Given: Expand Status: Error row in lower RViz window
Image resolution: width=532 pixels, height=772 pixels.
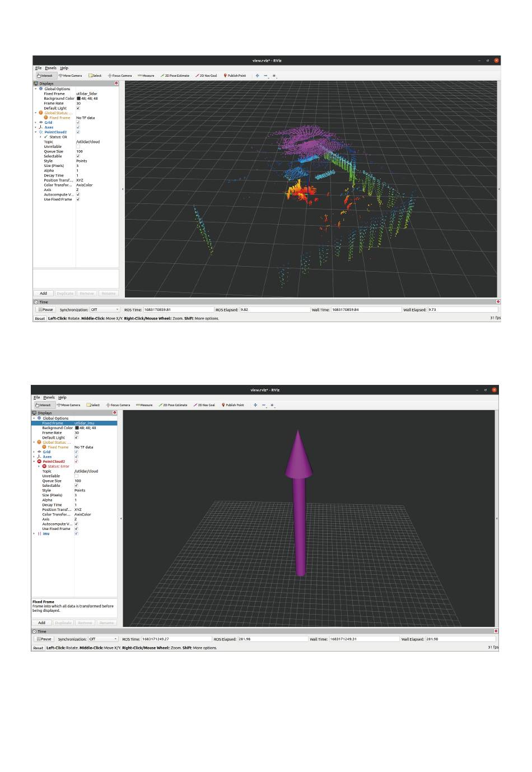Looking at the screenshot, I should coord(39,467).
